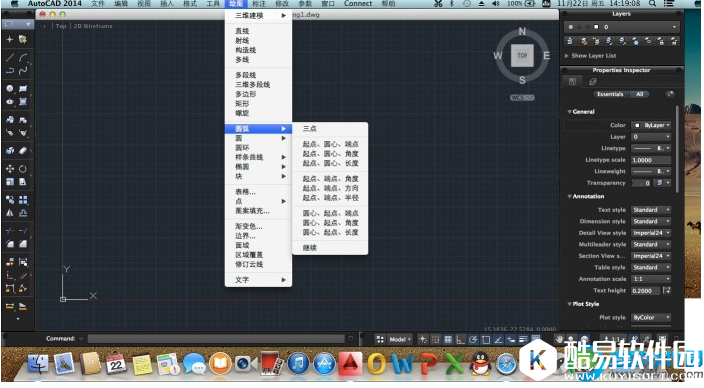Expand Show Layer List disclosure triangle
704x388 pixels.
[x=567, y=56]
